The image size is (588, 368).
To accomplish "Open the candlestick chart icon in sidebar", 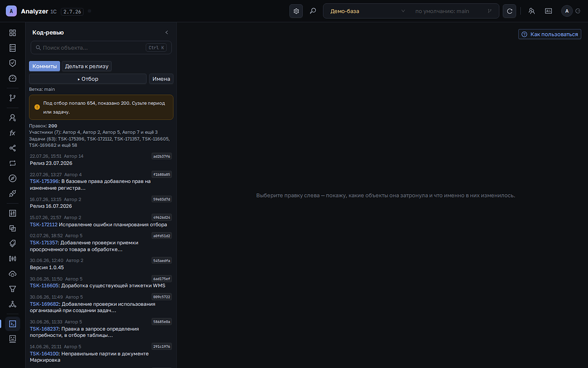I will click(x=13, y=258).
